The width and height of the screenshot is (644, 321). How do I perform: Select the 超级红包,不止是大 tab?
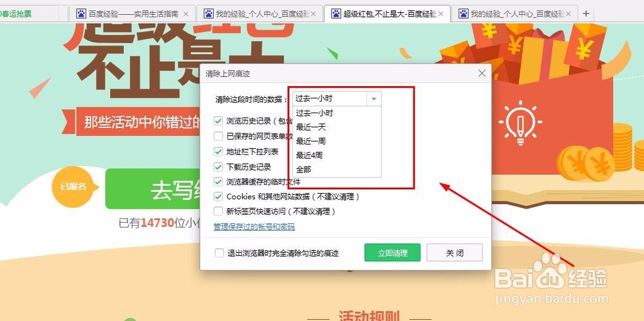click(x=387, y=14)
